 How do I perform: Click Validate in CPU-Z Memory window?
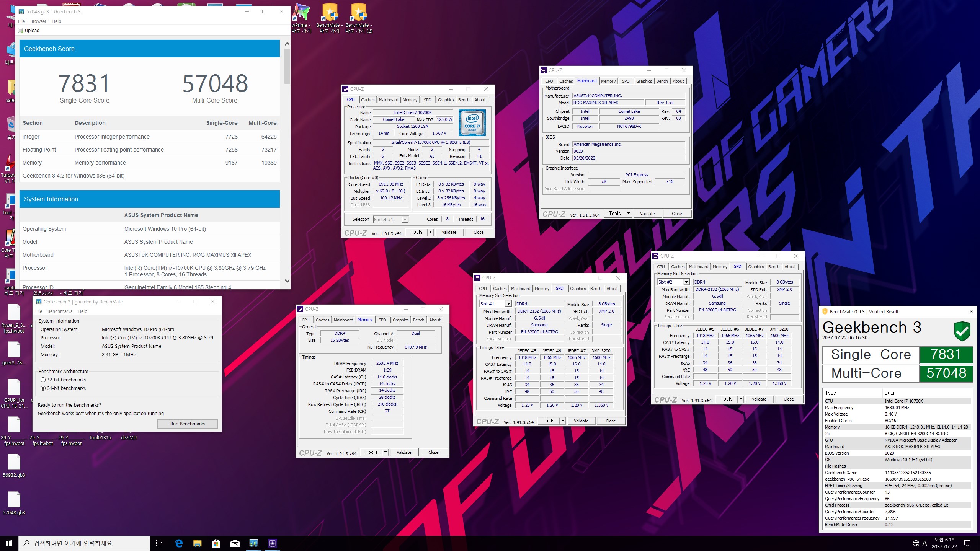[x=404, y=452]
